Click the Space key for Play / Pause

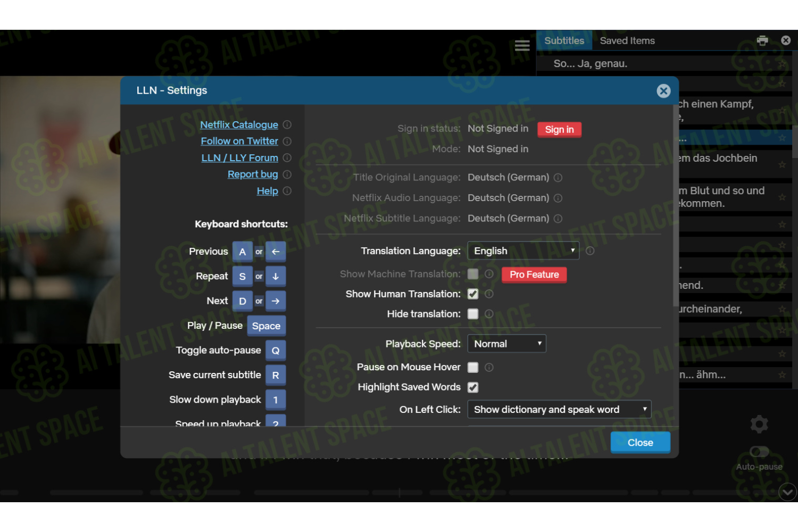click(x=266, y=326)
